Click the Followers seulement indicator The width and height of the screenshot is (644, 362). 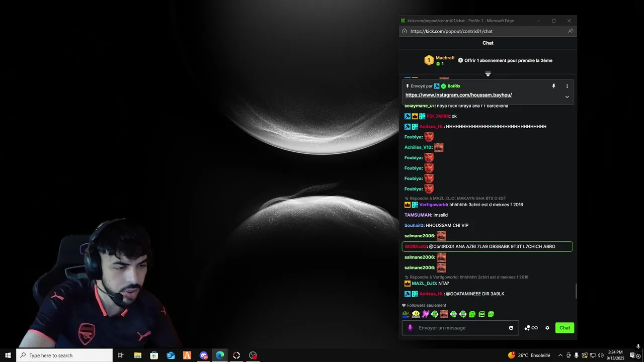(424, 305)
